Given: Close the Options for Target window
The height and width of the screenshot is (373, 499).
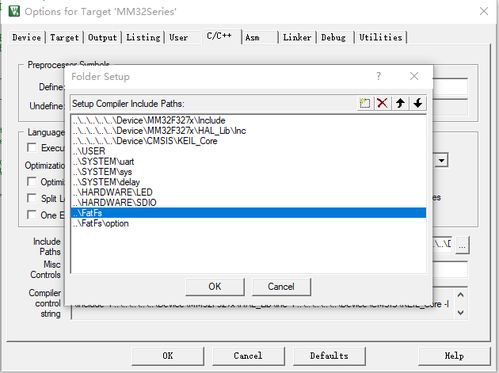Looking at the screenshot, I should 484,11.
